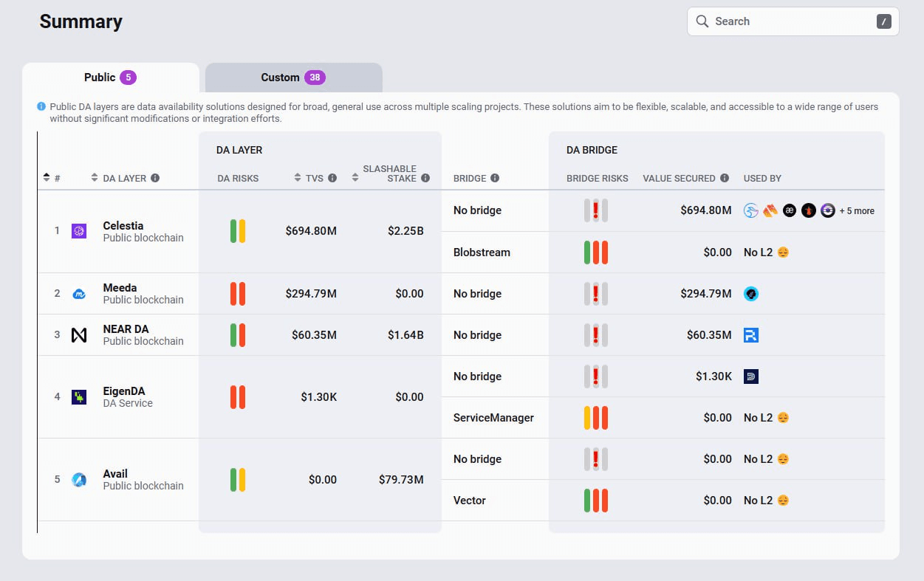
Task: Click 'DA Service' label under EigenDA
Action: click(x=128, y=403)
